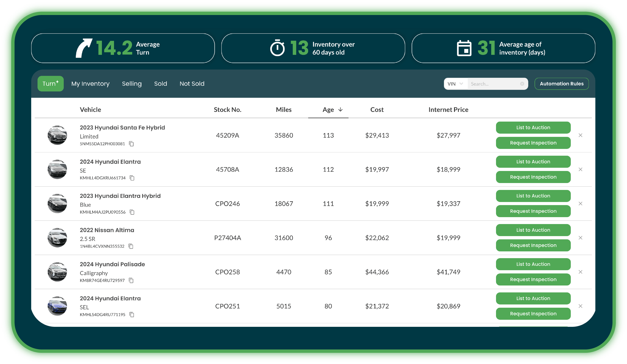The height and width of the screenshot is (364, 627).
Task: Click the Inventory over 60 days old card
Action: coord(313,48)
